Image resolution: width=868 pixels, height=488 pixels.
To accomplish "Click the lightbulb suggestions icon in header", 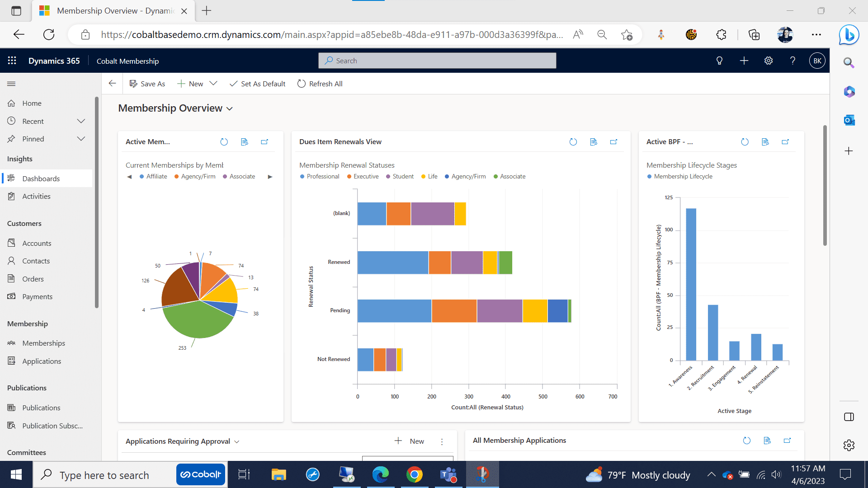I will (720, 60).
